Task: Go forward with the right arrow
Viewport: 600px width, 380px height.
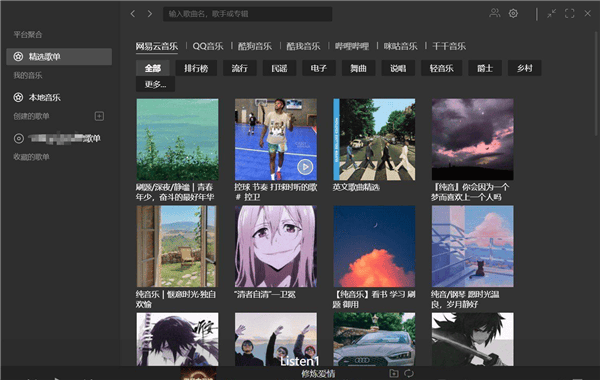Action: coord(150,14)
